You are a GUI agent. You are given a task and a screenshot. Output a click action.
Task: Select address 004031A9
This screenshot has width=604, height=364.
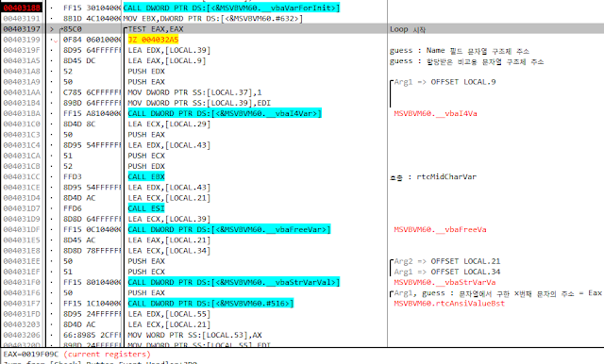pyautogui.click(x=22, y=82)
